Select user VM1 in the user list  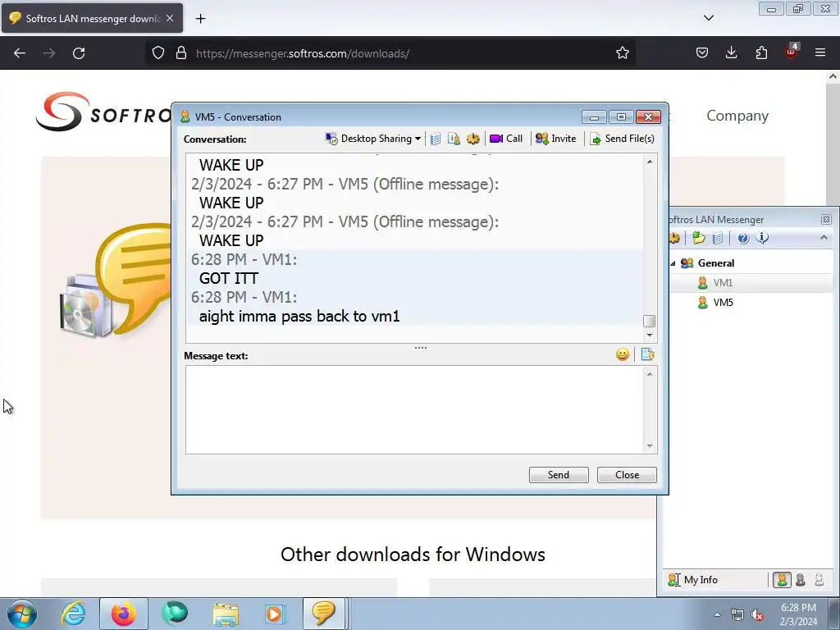pyautogui.click(x=723, y=283)
